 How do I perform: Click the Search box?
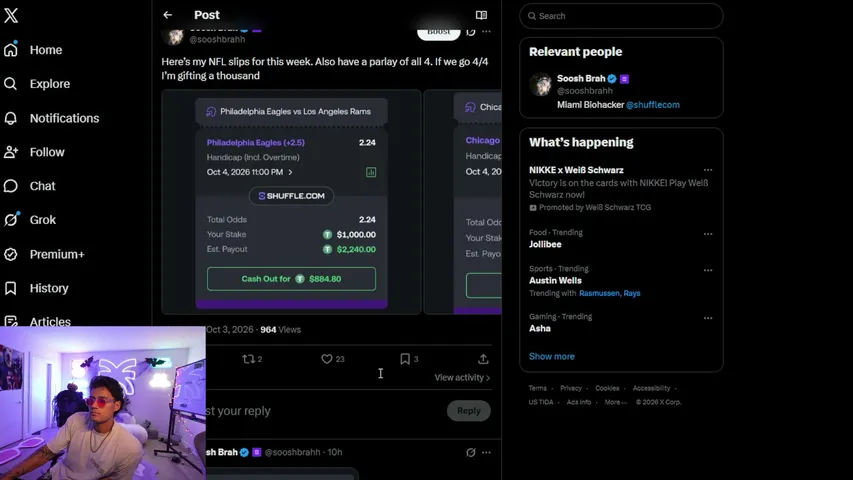[621, 16]
